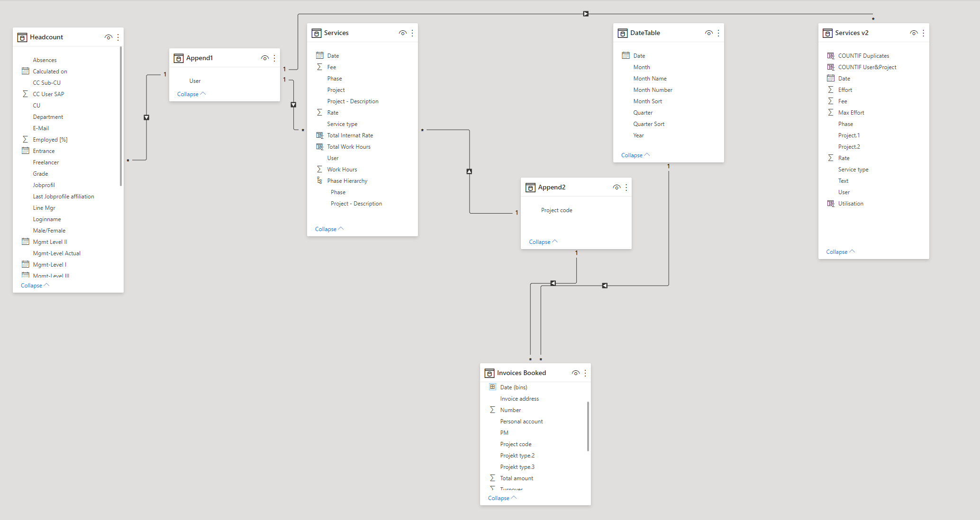Collapse the Headcount table card
980x520 pixels.
35,286
